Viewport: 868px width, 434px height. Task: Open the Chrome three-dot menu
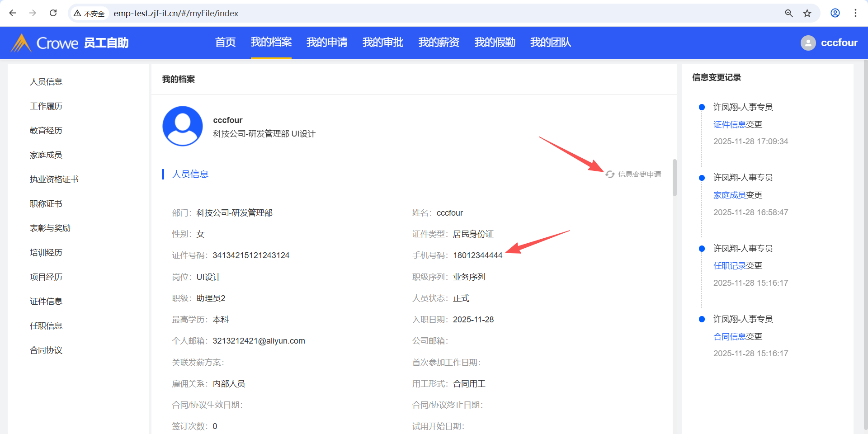[x=855, y=13]
